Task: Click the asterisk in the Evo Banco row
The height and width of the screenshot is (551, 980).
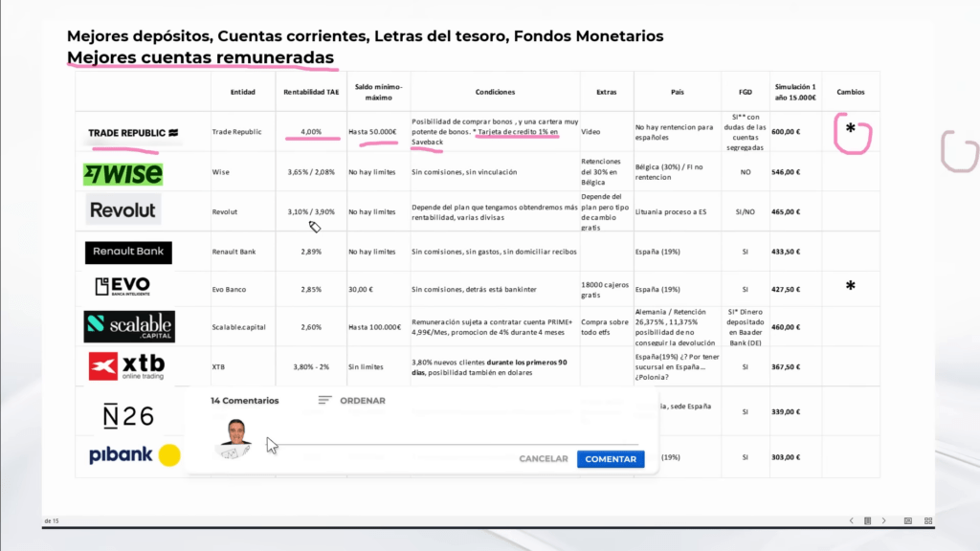Action: pos(850,286)
